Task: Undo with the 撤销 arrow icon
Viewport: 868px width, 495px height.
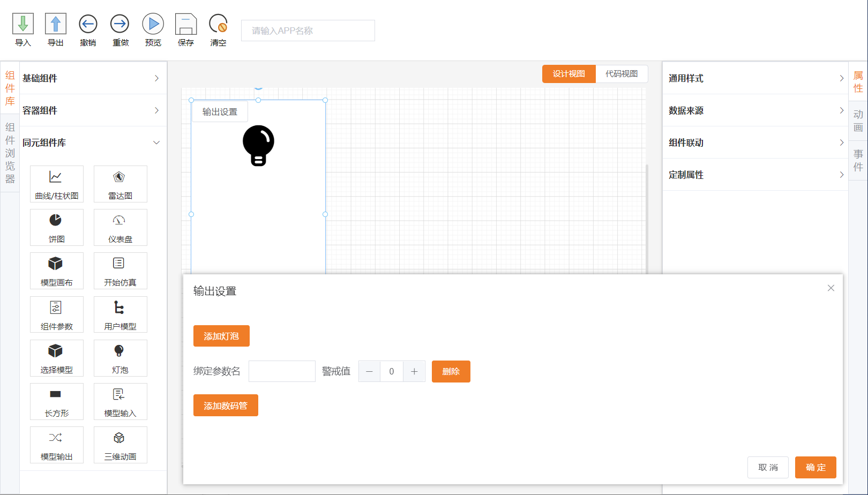Action: click(88, 24)
